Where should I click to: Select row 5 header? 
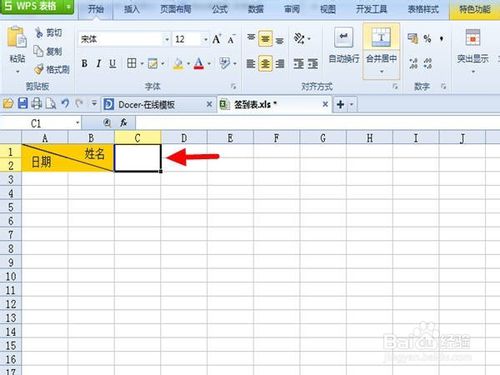(x=11, y=207)
